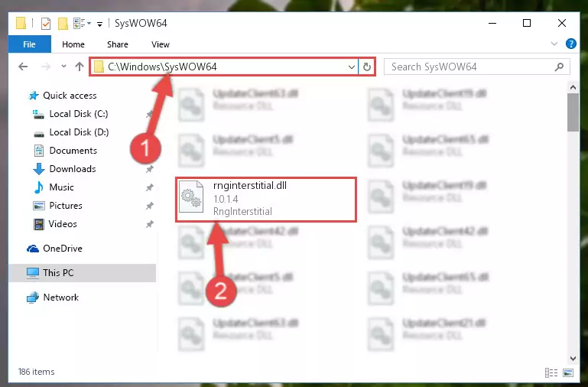This screenshot has height=387, width=588.
Task: Open Downloads in the sidebar
Action: pos(73,169)
